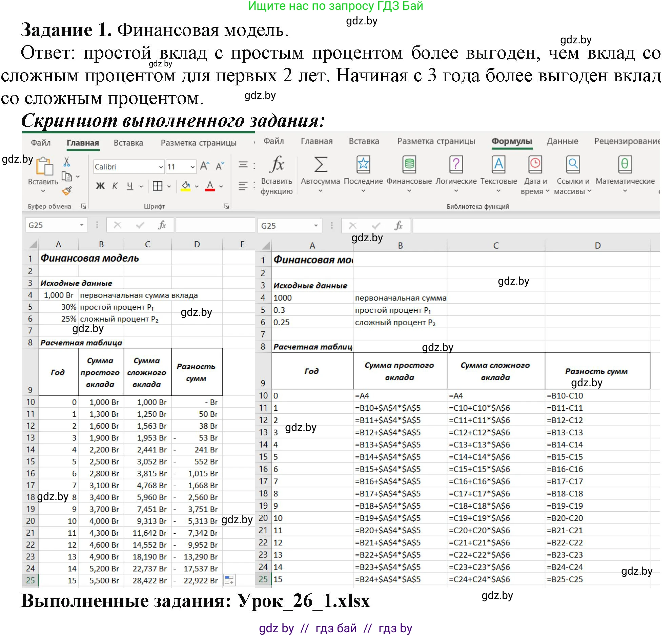672x636 pixels.
Task: Click the formula bar input in right window
Action: pos(536,226)
